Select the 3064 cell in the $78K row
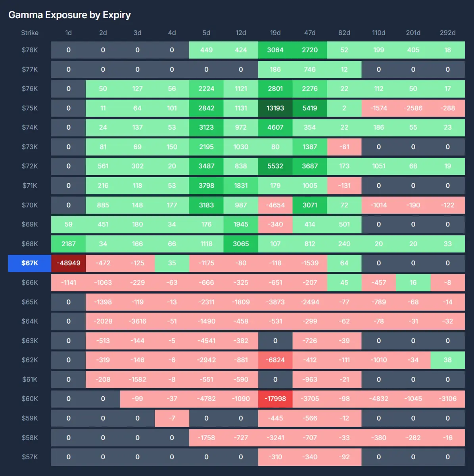Screen dimensions: 474x476 [275, 50]
